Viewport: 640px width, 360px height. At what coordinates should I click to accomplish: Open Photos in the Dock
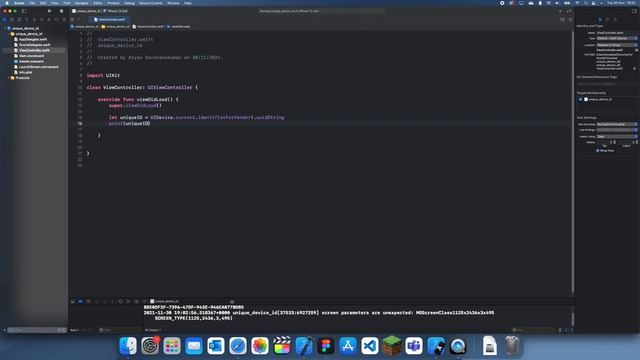[260, 346]
